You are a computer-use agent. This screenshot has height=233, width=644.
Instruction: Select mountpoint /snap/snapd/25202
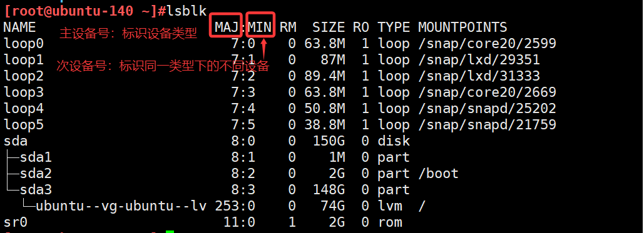click(487, 108)
